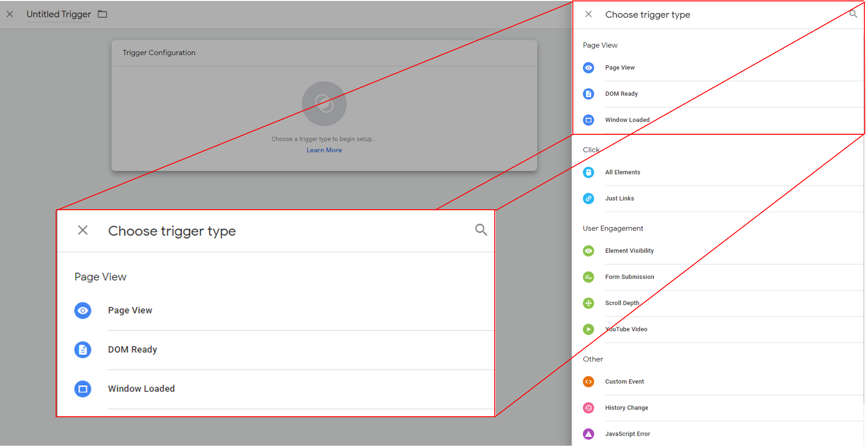Choose the YouTube Video trigger label

tap(626, 330)
